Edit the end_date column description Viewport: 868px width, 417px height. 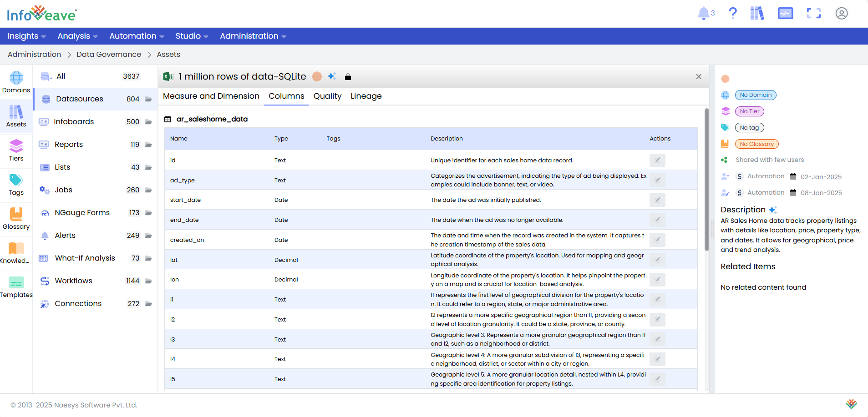(657, 220)
